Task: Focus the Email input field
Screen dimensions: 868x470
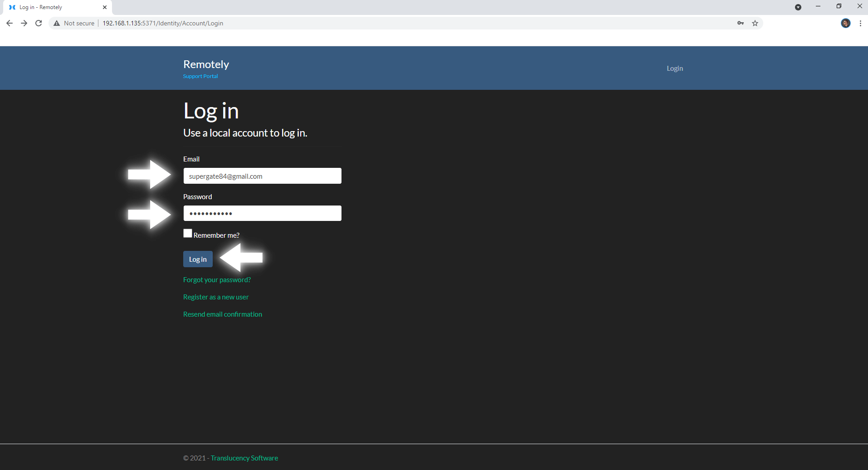Action: tap(262, 176)
